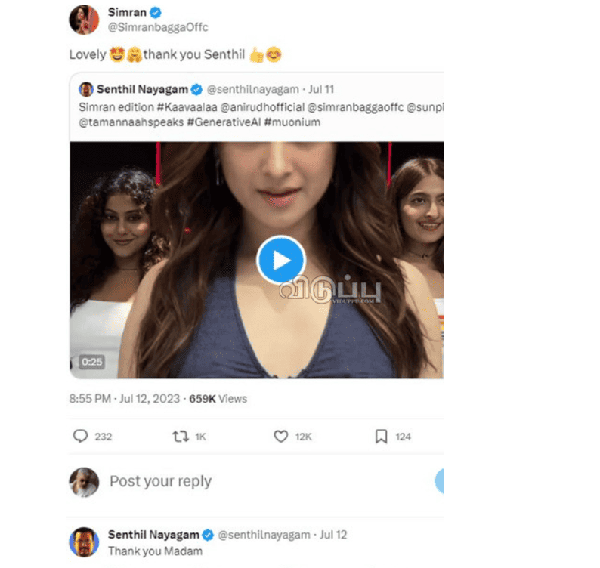
Task: Open the 659K Views count
Action: click(218, 398)
